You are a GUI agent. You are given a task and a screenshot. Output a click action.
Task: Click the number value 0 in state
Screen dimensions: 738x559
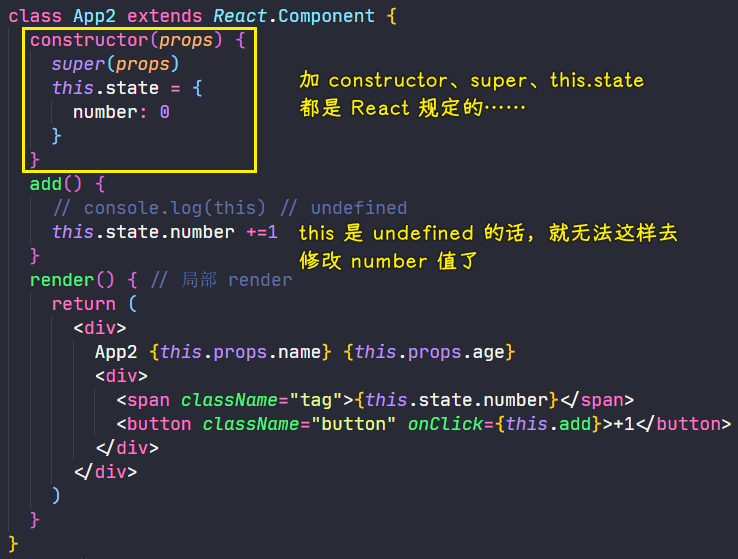(164, 112)
